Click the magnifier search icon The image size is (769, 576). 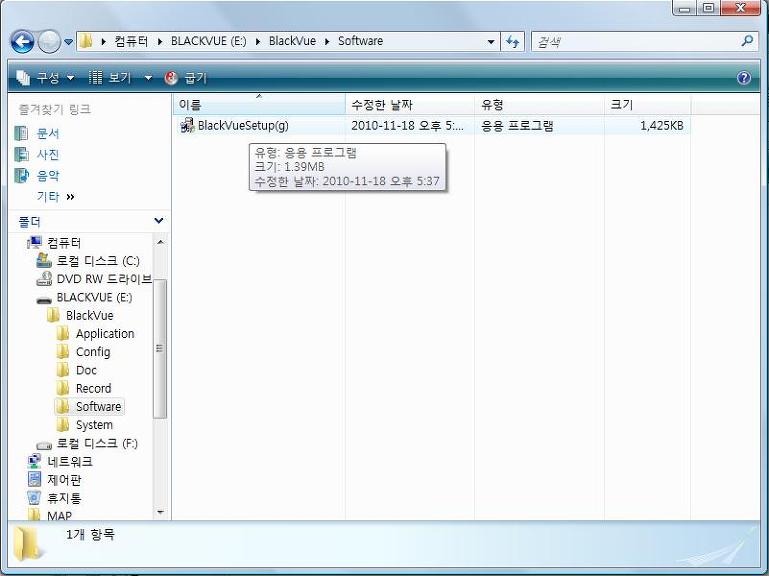[x=747, y=41]
